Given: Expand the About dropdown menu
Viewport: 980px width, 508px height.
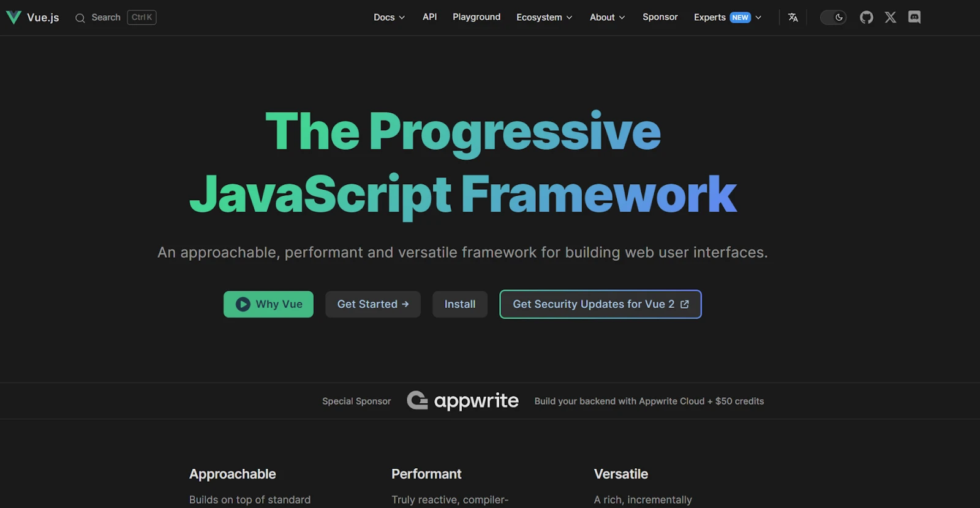Looking at the screenshot, I should click(607, 17).
